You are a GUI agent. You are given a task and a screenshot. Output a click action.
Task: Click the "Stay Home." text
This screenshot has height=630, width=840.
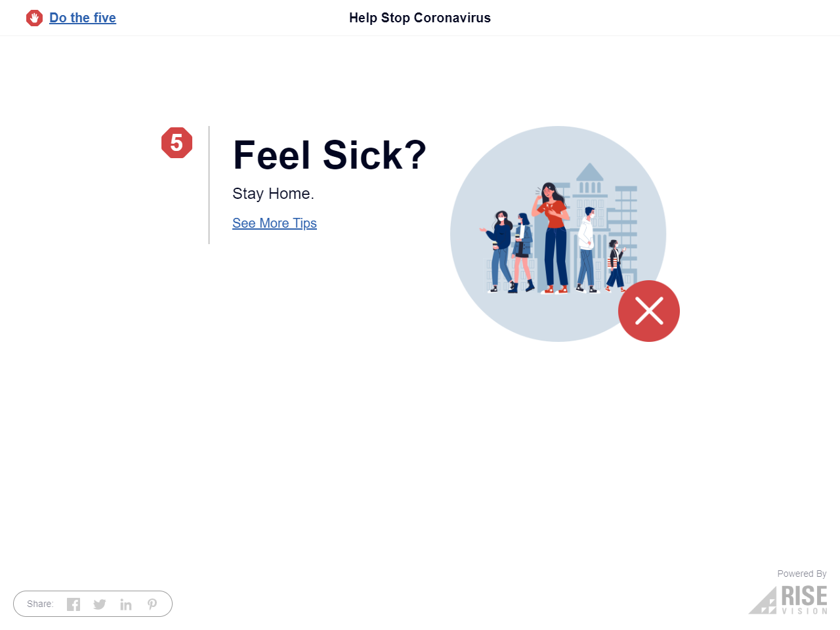click(x=273, y=194)
